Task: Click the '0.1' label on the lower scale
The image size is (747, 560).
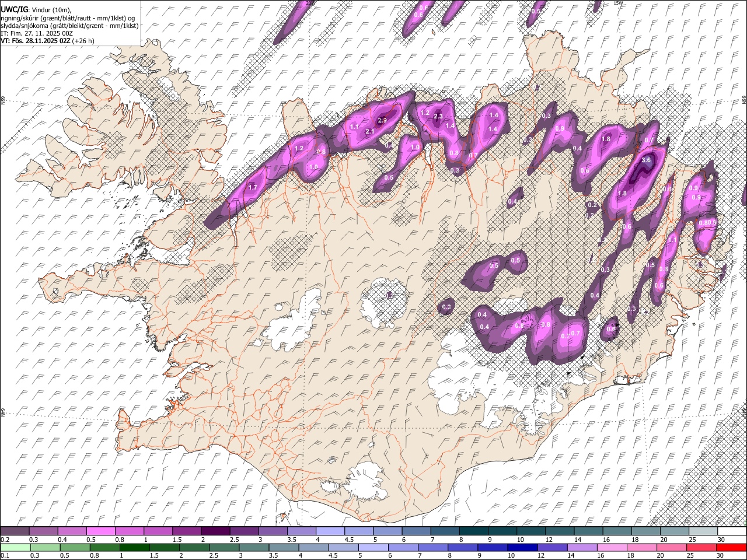Action: coord(5,555)
